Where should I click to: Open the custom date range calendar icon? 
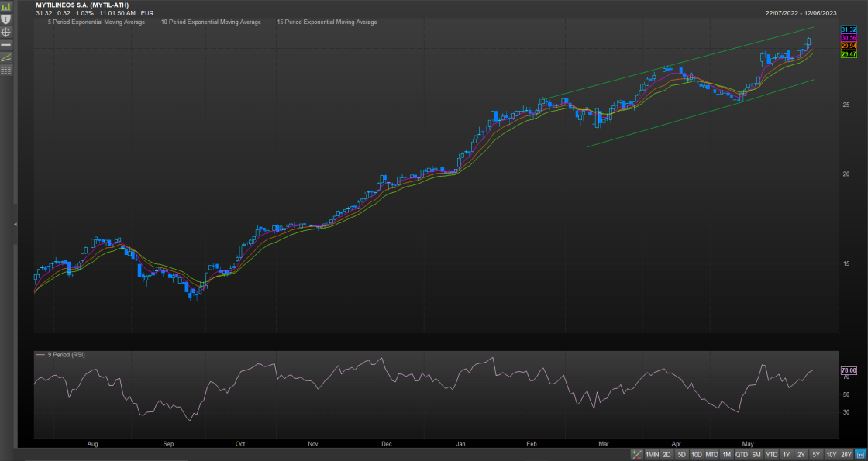[860, 455]
